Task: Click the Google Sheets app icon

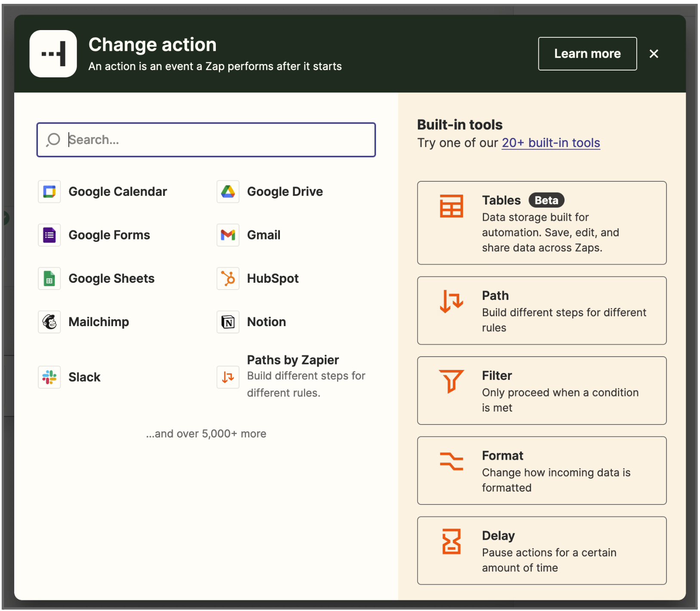Action: click(49, 278)
